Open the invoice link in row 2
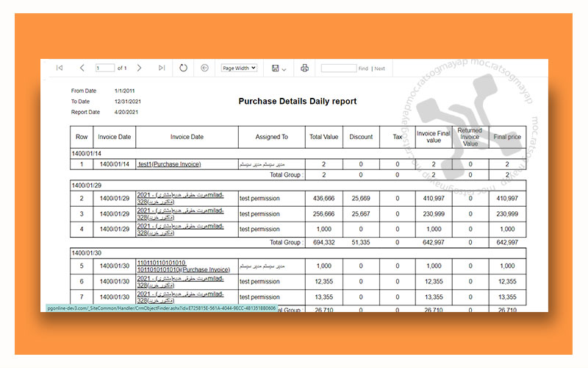The width and height of the screenshot is (588, 368). [x=181, y=198]
